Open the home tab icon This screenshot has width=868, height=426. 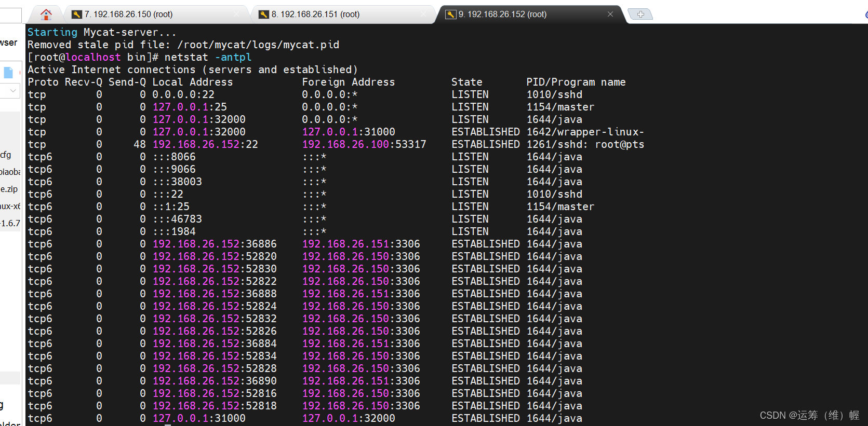click(x=46, y=14)
